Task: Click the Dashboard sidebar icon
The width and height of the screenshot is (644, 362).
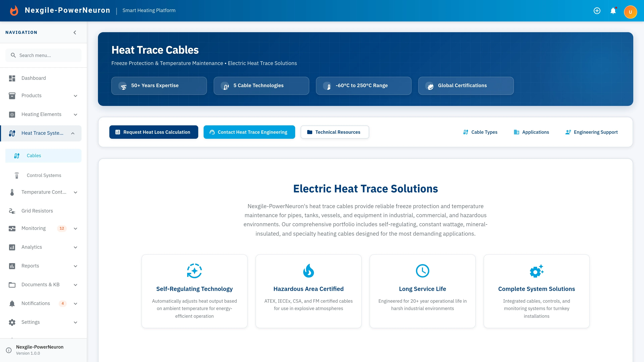Action: (x=12, y=78)
